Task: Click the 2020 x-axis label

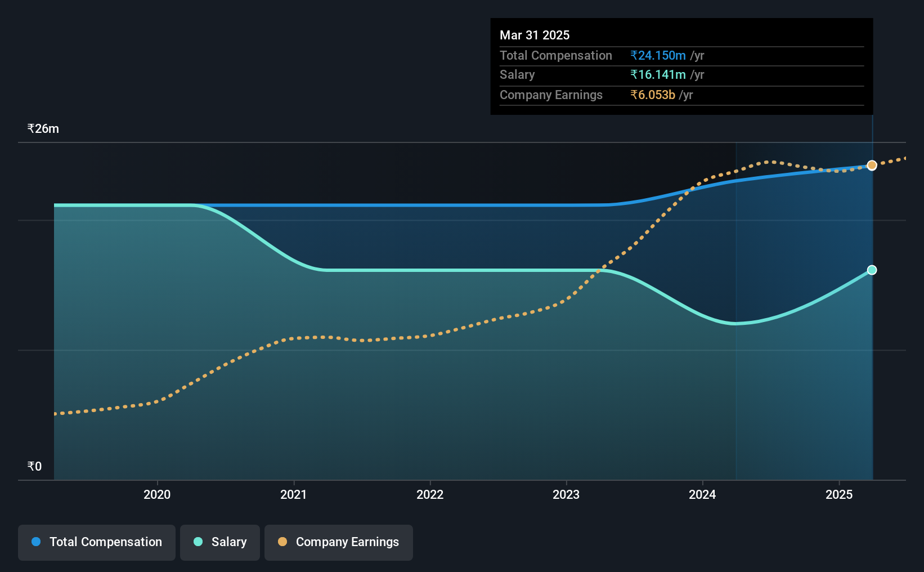Action: pos(157,494)
